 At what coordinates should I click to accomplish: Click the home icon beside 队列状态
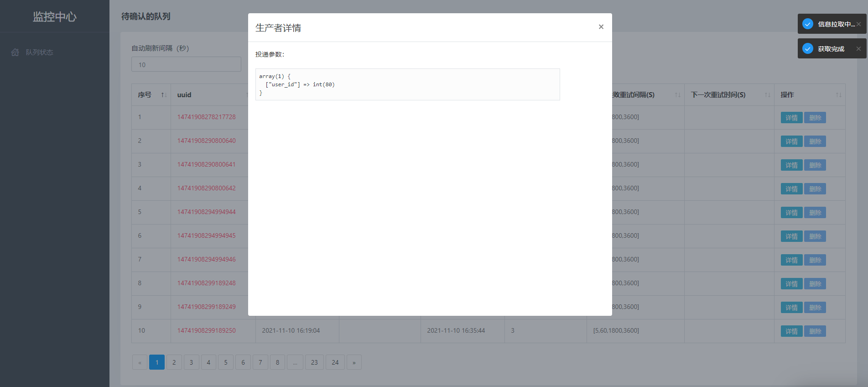pyautogui.click(x=15, y=52)
